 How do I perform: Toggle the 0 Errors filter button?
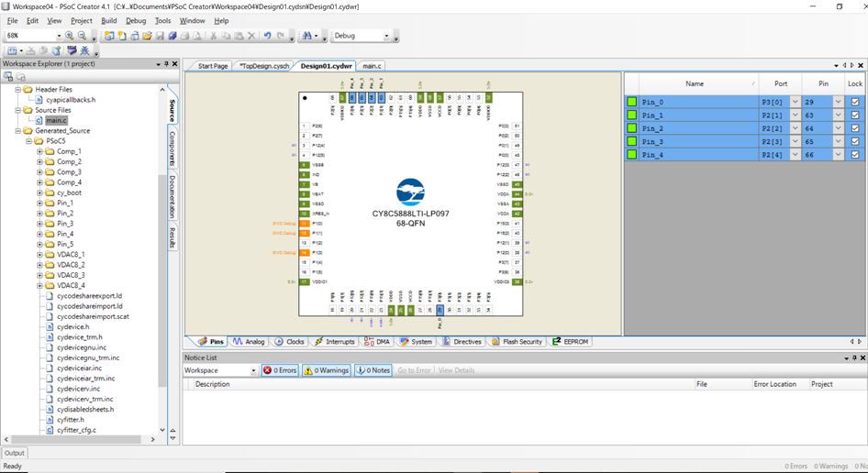tap(280, 370)
